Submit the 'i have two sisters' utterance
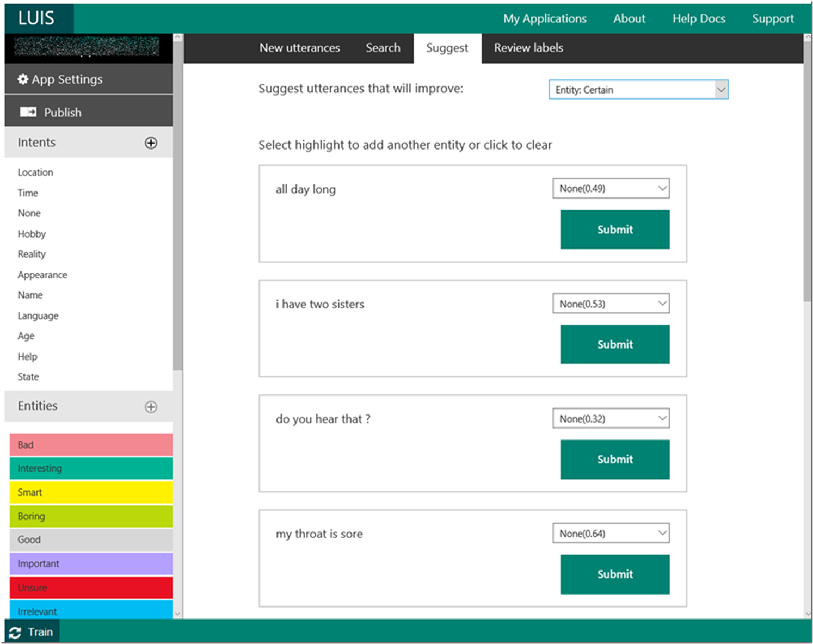This screenshot has width=813, height=644. tap(615, 344)
